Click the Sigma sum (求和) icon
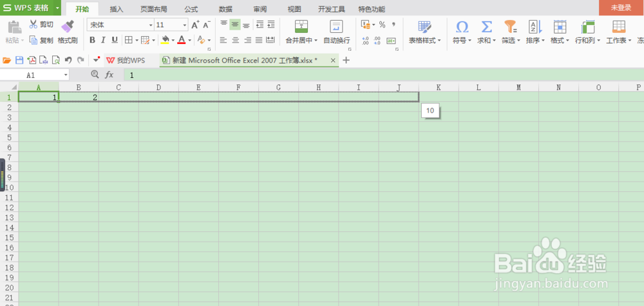This screenshot has height=306, width=644. click(486, 27)
